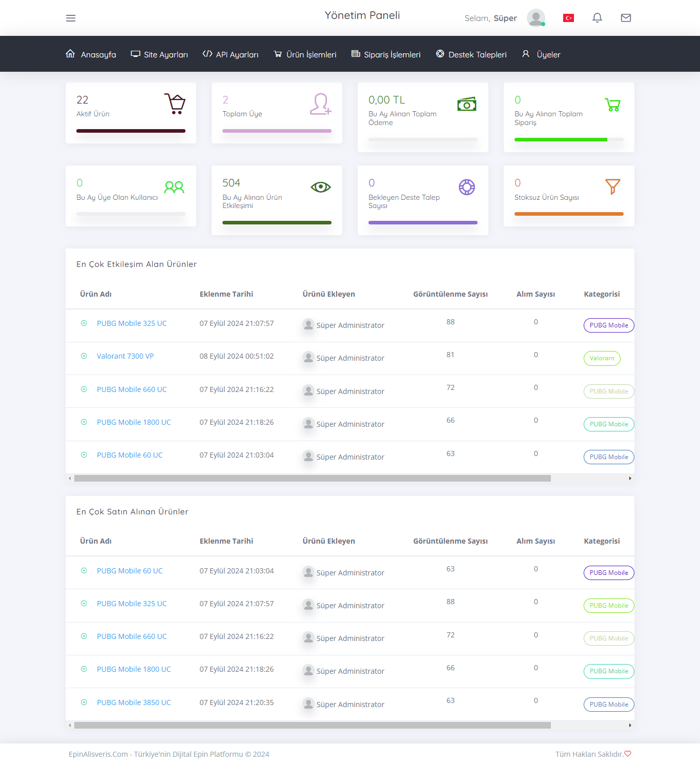
Task: Expand the Sipariş İşlemleri menu
Action: (x=386, y=54)
